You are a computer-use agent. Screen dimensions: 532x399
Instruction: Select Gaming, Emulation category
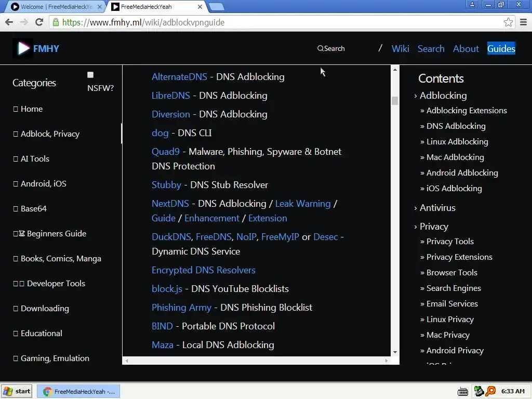[51, 358]
